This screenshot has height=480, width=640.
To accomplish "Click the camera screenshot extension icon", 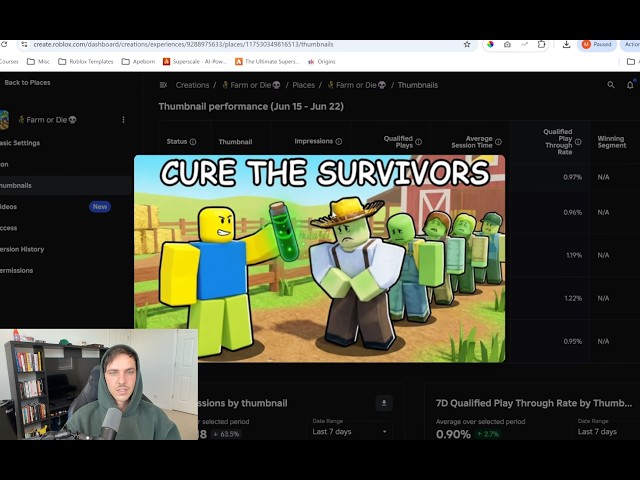I will [x=507, y=44].
